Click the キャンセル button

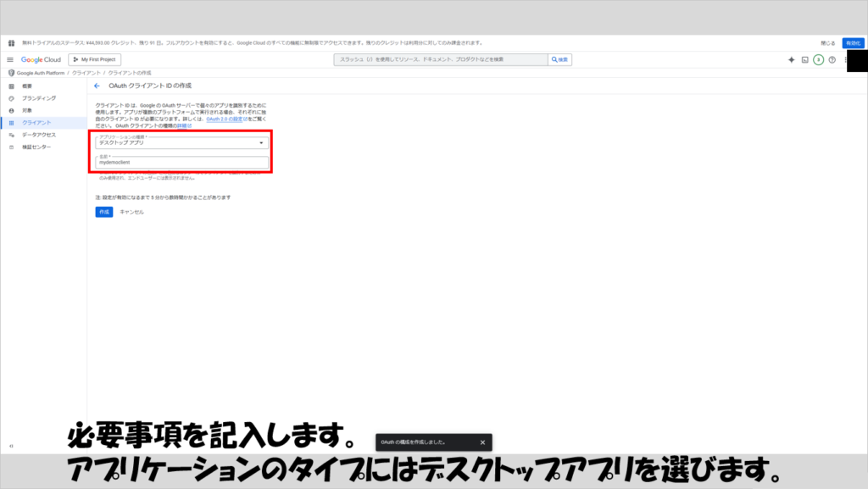coord(131,211)
